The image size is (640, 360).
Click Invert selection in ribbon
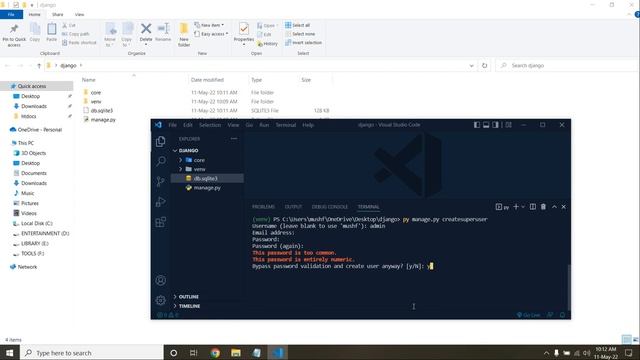[x=303, y=42]
